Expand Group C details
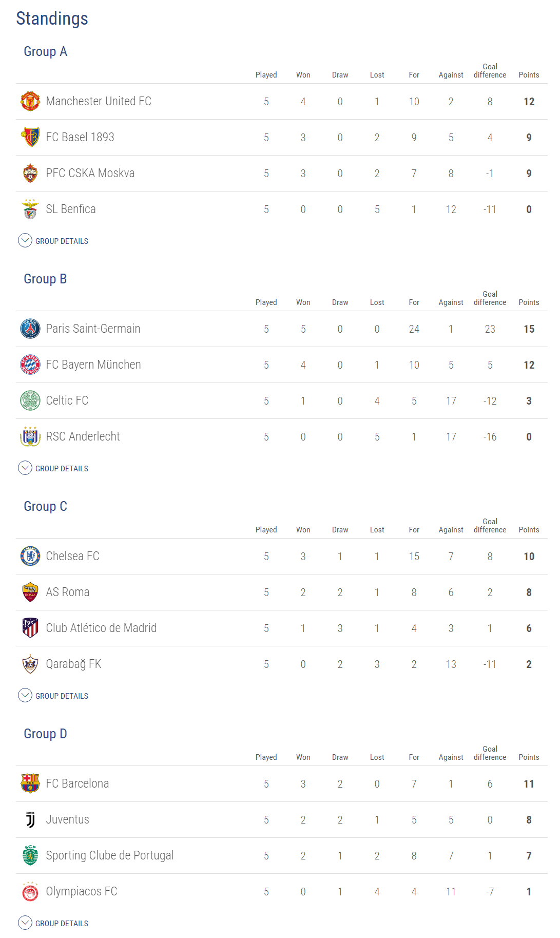 pos(53,696)
